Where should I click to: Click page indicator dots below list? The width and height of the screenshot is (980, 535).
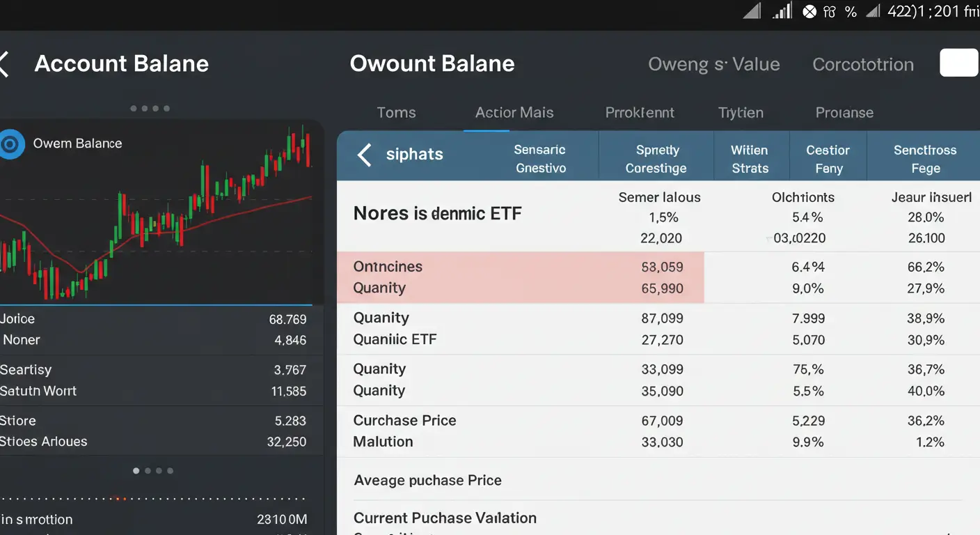click(153, 471)
